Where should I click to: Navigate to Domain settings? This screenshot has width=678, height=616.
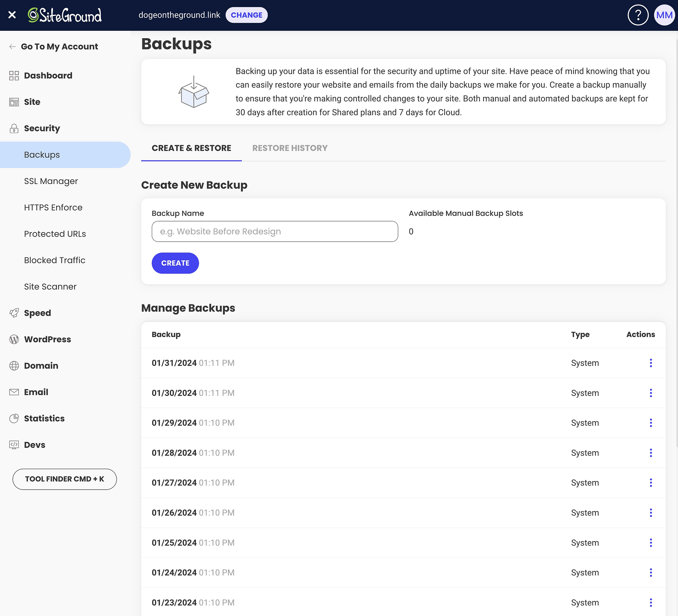[x=41, y=365]
